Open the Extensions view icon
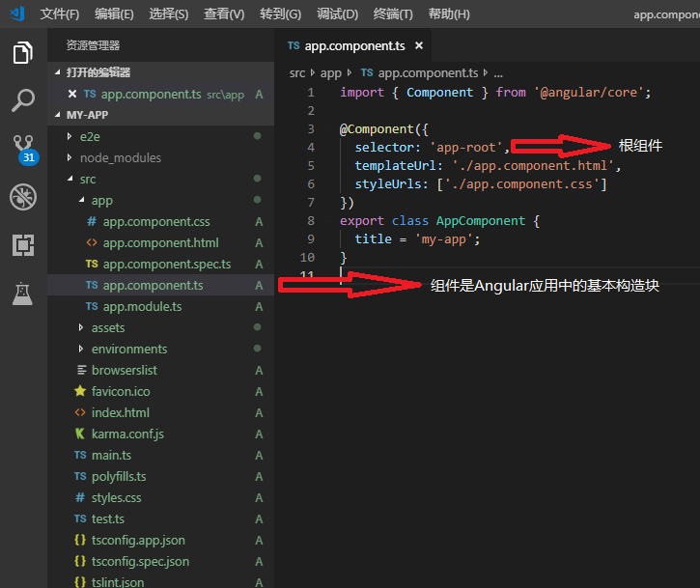Viewport: 700px width, 588px height. pos(23,245)
